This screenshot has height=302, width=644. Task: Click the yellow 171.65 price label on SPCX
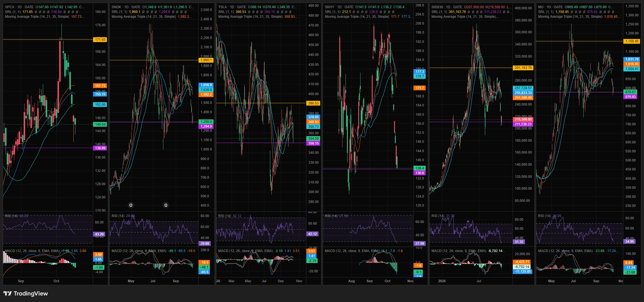tap(100, 40)
